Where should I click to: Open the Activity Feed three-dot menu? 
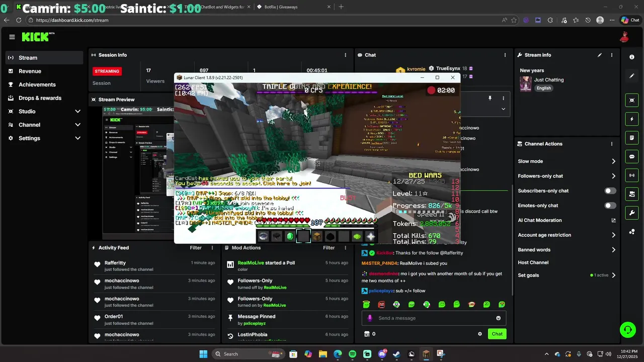(x=212, y=248)
